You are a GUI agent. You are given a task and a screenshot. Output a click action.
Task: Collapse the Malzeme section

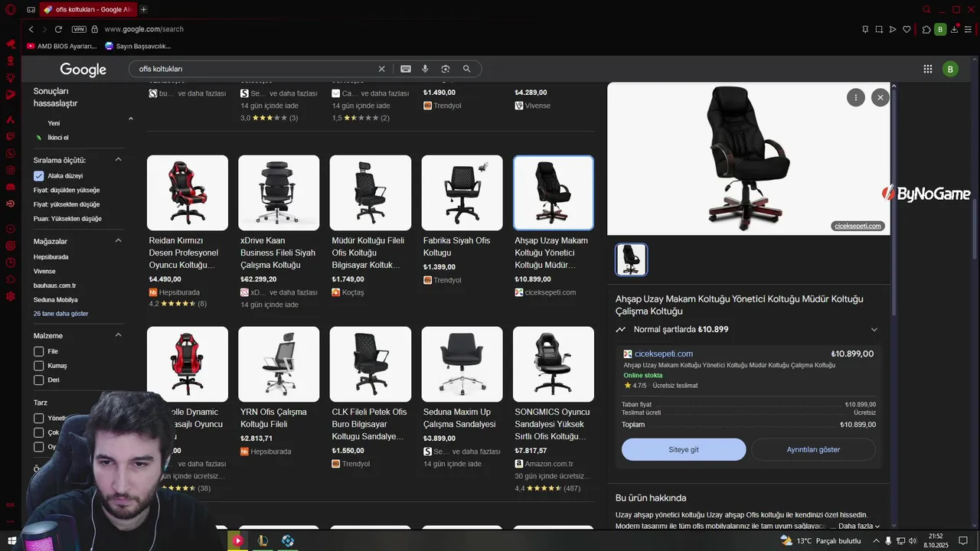pos(119,335)
